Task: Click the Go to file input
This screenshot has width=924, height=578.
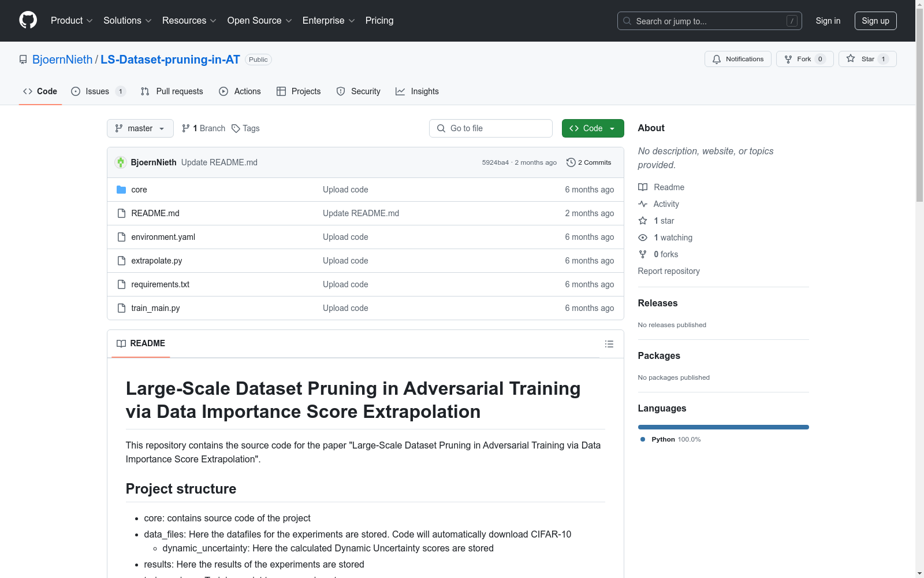Action: [491, 128]
